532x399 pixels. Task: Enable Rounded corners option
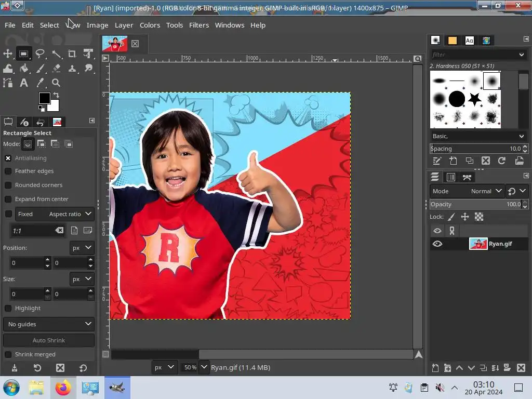click(8, 185)
